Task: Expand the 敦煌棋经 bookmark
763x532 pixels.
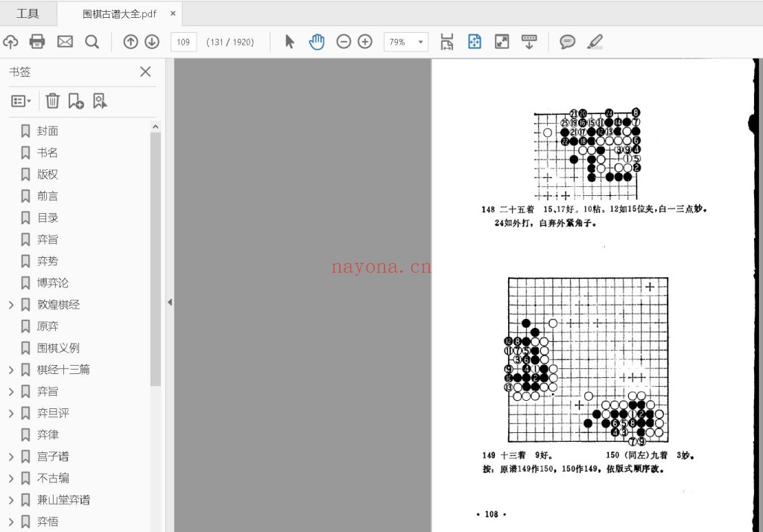Action: tap(11, 305)
